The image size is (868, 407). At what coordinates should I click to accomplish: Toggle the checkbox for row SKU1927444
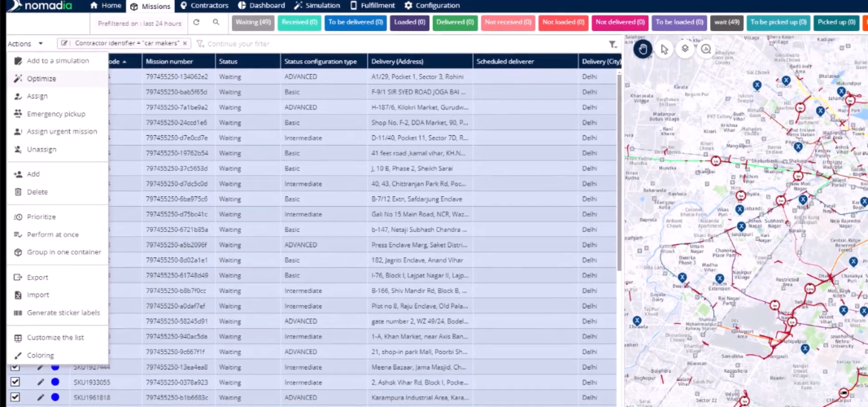point(15,367)
